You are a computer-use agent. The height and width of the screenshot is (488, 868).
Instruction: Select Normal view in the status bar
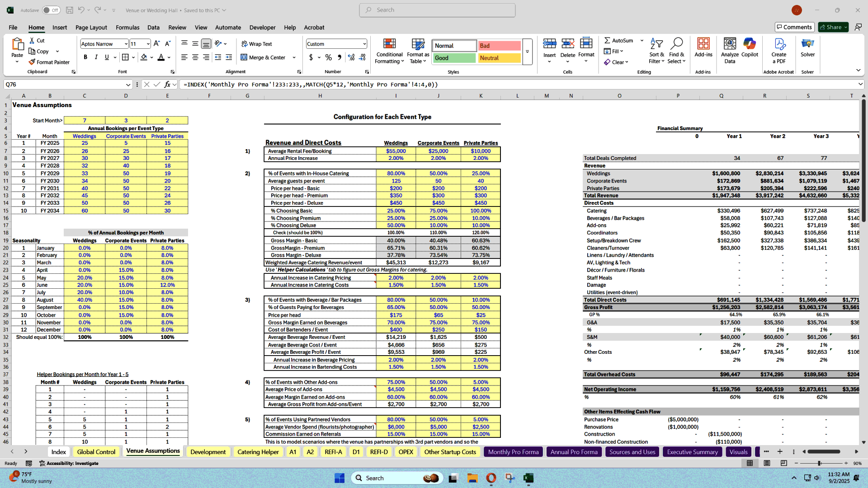coord(750,463)
